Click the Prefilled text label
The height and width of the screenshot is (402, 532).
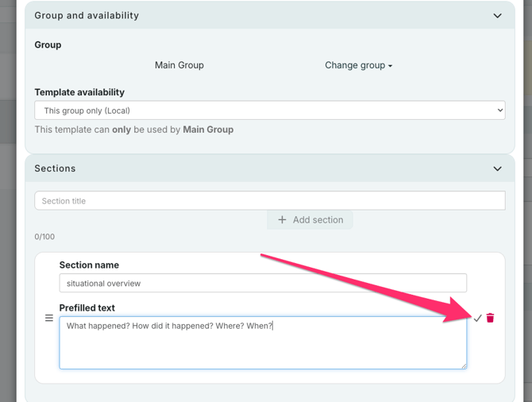[87, 307]
